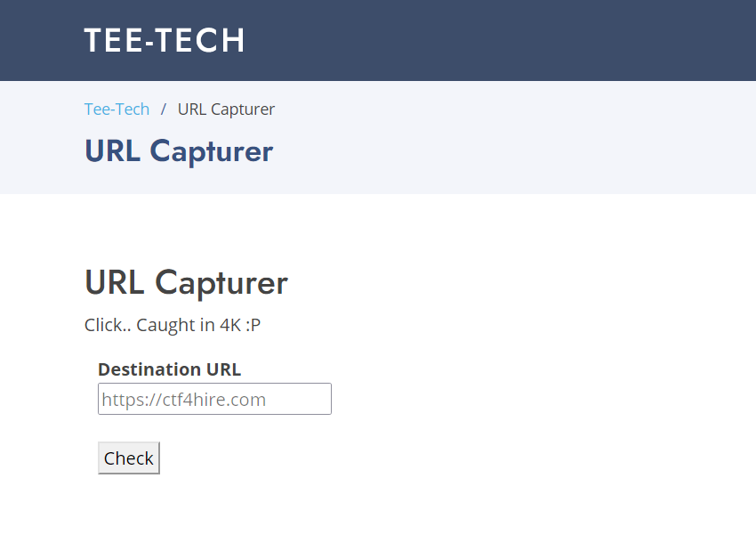Click the '4K' text in the tagline
This screenshot has height=551, width=756.
click(x=230, y=325)
